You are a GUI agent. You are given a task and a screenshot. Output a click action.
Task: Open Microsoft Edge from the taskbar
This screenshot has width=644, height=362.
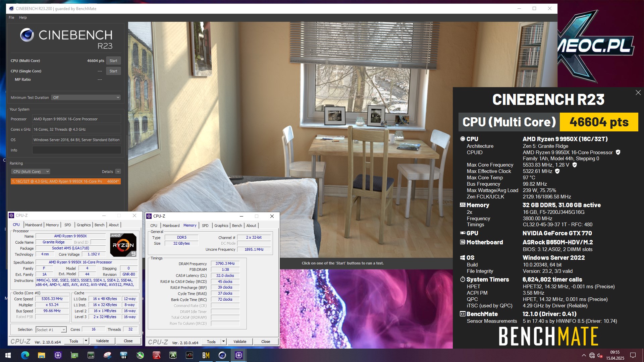tap(25, 355)
